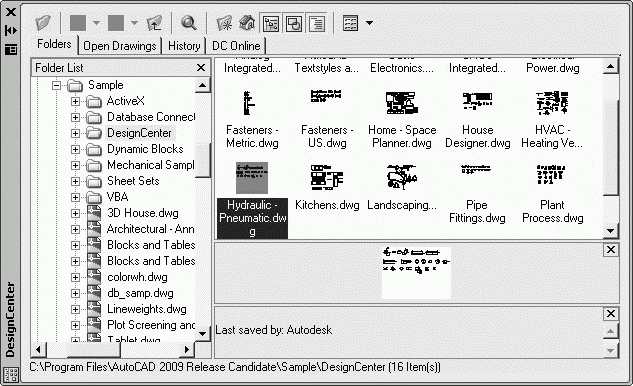Toggle the Preview pane button
The width and height of the screenshot is (633, 386).
(x=294, y=23)
